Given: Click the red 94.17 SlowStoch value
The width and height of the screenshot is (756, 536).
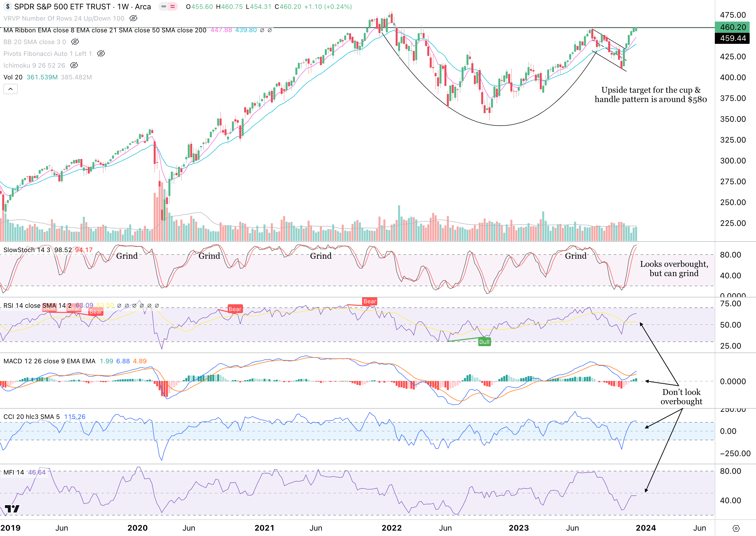Looking at the screenshot, I should coord(84,250).
